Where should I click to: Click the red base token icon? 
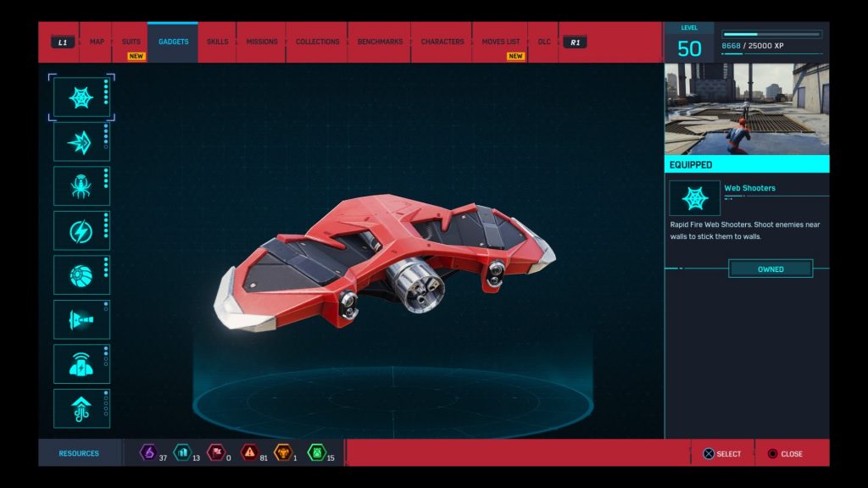(216, 452)
